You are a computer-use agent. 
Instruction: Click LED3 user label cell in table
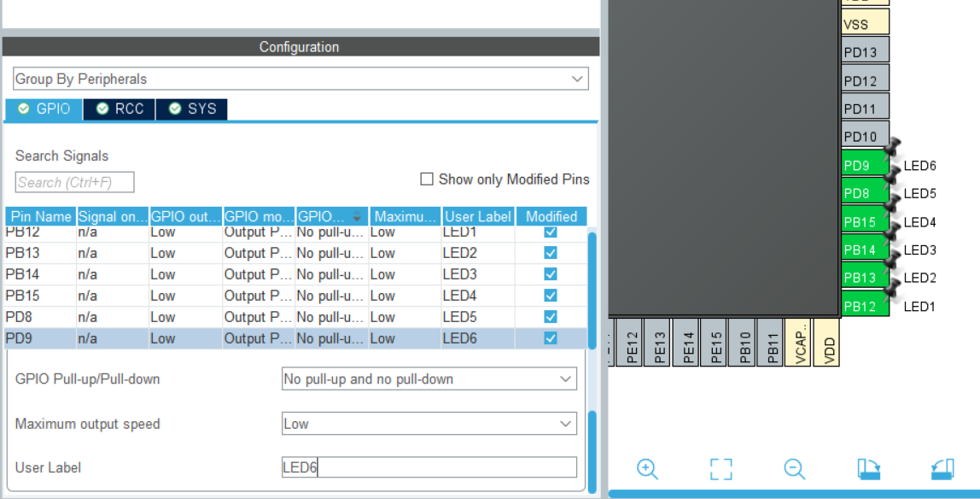tap(478, 274)
